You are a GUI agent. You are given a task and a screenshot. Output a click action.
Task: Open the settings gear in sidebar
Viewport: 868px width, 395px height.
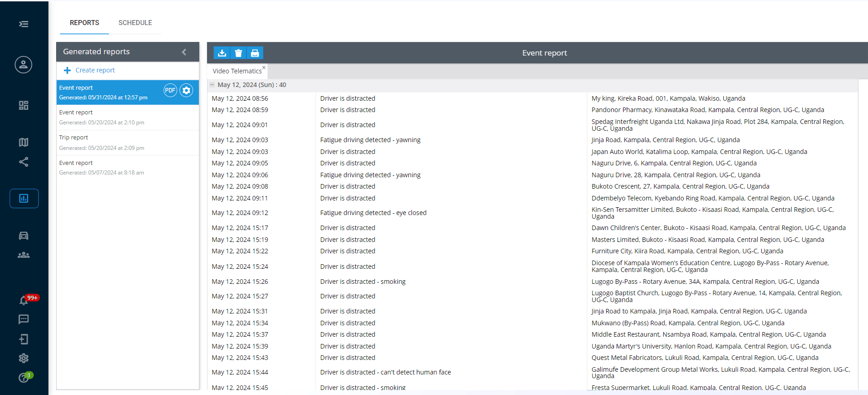click(24, 359)
